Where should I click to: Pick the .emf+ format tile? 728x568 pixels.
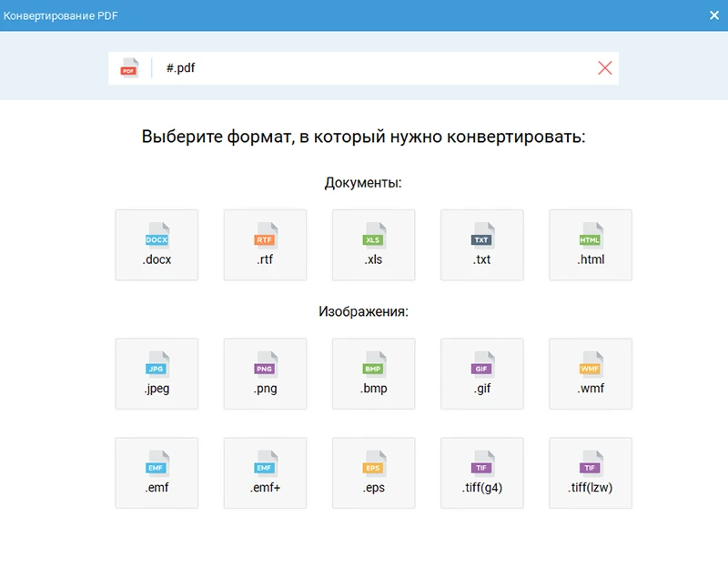tap(265, 472)
